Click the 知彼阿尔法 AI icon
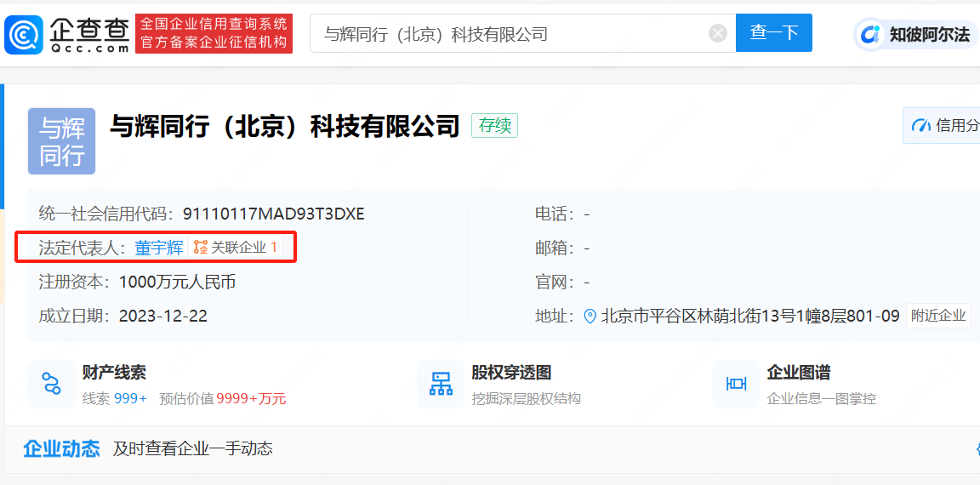980x485 pixels. click(x=870, y=34)
